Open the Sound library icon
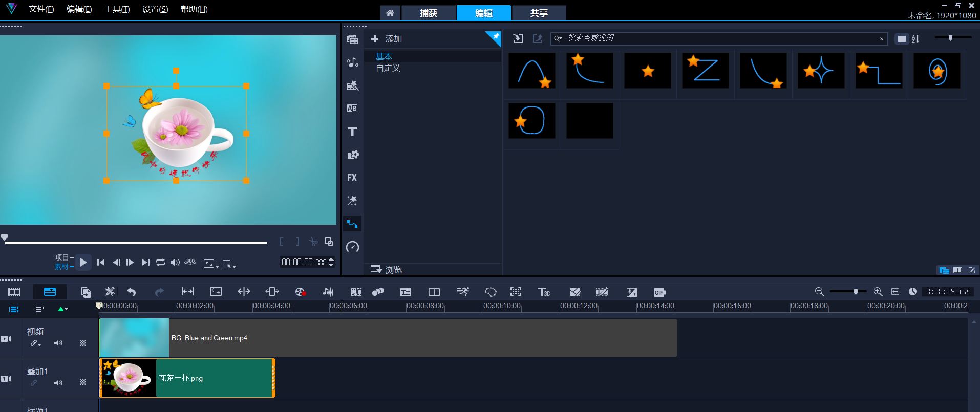Image resolution: width=980 pixels, height=412 pixels. [352, 62]
